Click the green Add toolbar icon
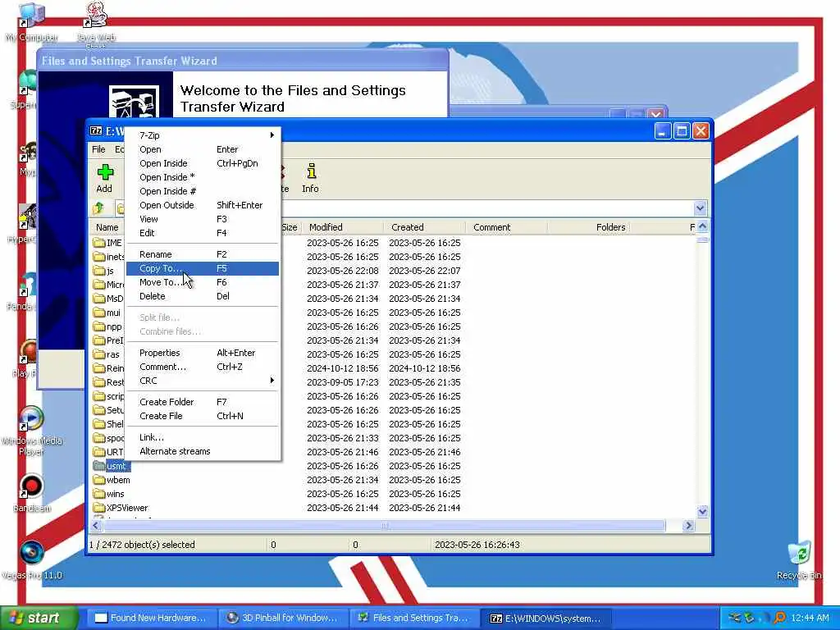 pos(105,172)
